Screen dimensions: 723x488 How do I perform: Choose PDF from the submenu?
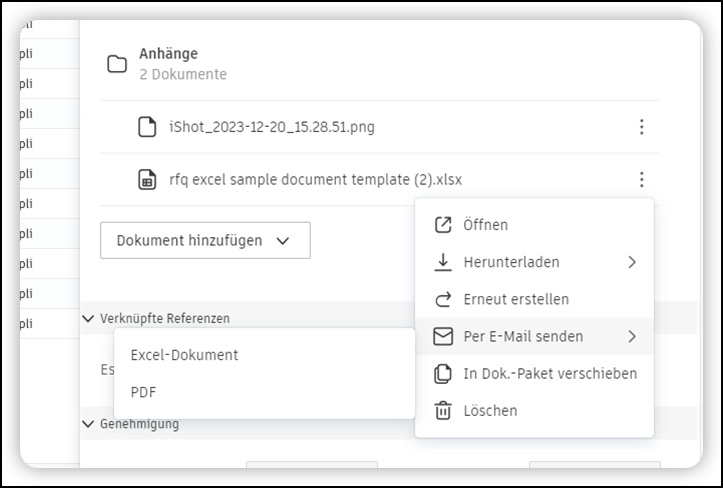(144, 392)
